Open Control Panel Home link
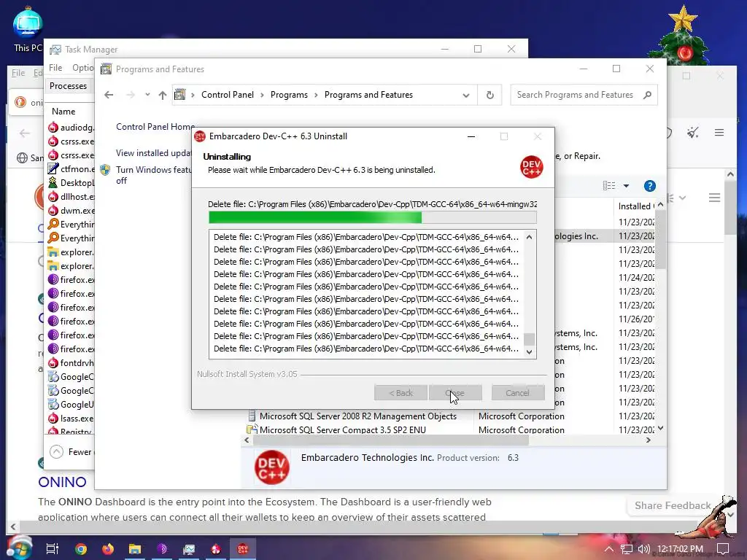Image resolution: width=747 pixels, height=560 pixels. point(155,127)
